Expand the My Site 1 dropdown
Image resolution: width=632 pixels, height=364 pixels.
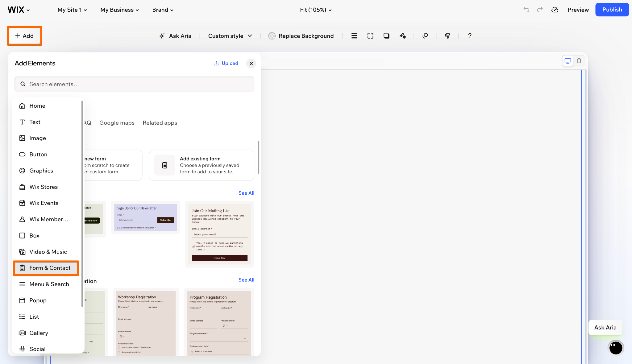pyautogui.click(x=72, y=10)
